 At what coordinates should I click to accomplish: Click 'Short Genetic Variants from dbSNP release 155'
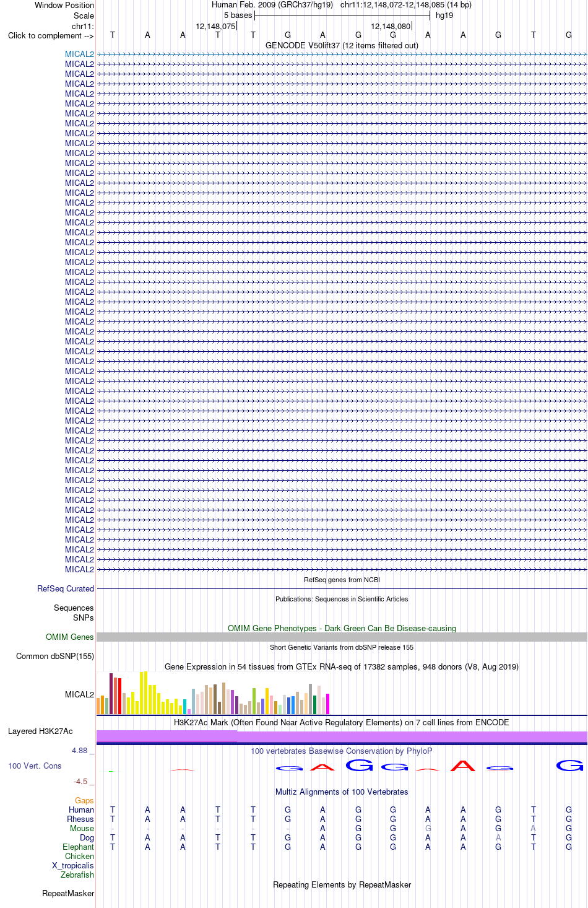342,647
